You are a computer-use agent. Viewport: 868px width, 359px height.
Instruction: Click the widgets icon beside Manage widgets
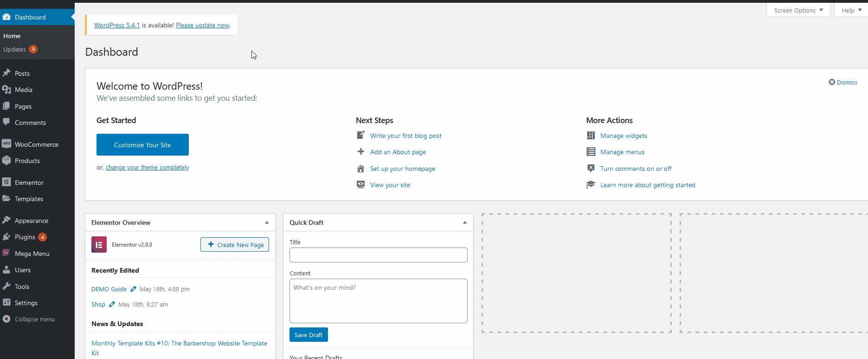pyautogui.click(x=591, y=136)
